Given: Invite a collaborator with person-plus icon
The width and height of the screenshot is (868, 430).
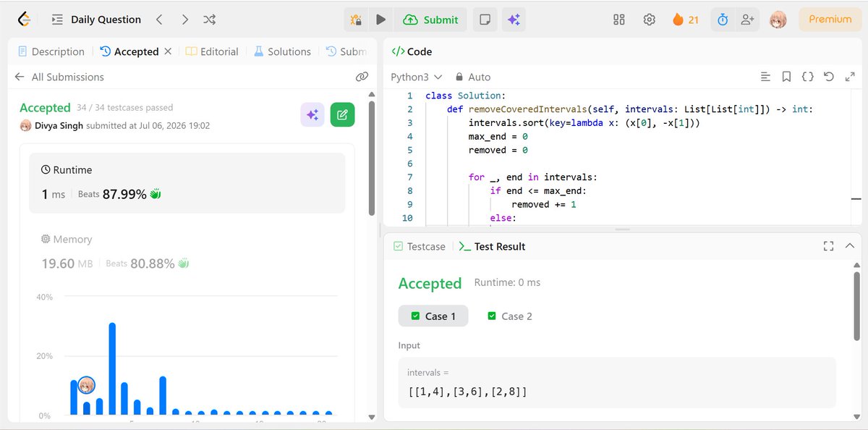Looking at the screenshot, I should [746, 20].
